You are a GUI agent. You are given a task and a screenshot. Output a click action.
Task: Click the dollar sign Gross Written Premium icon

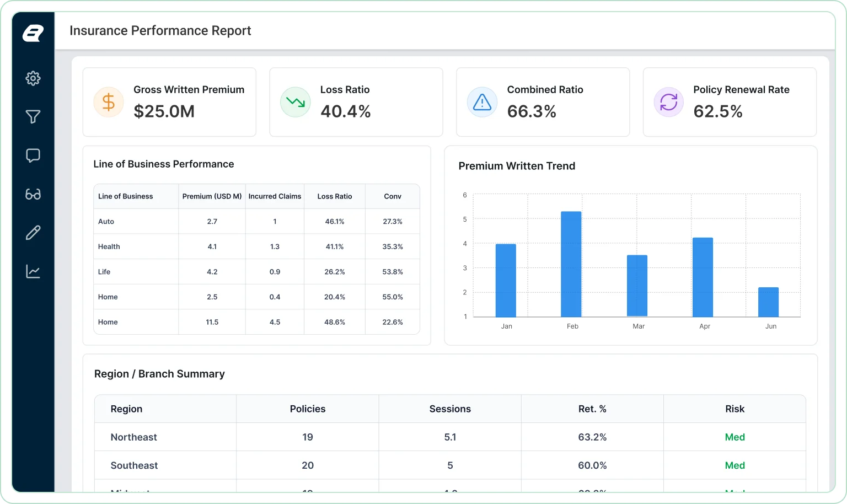109,102
